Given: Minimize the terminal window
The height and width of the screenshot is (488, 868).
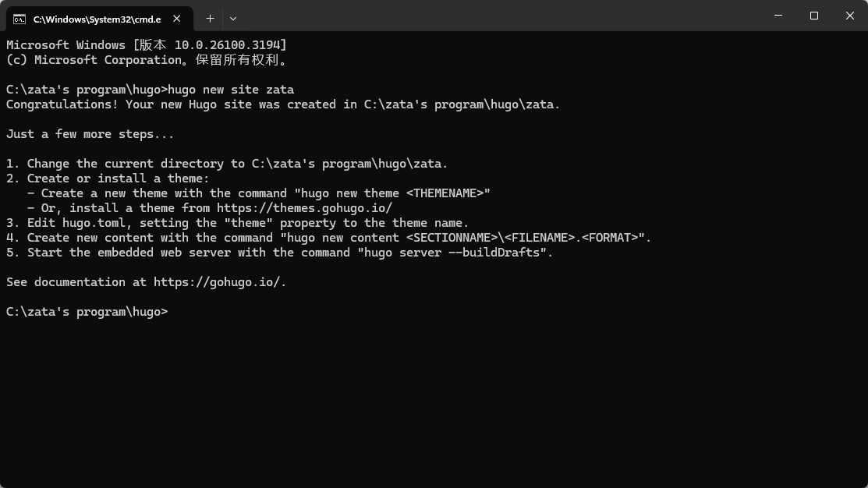Looking at the screenshot, I should coord(778,16).
